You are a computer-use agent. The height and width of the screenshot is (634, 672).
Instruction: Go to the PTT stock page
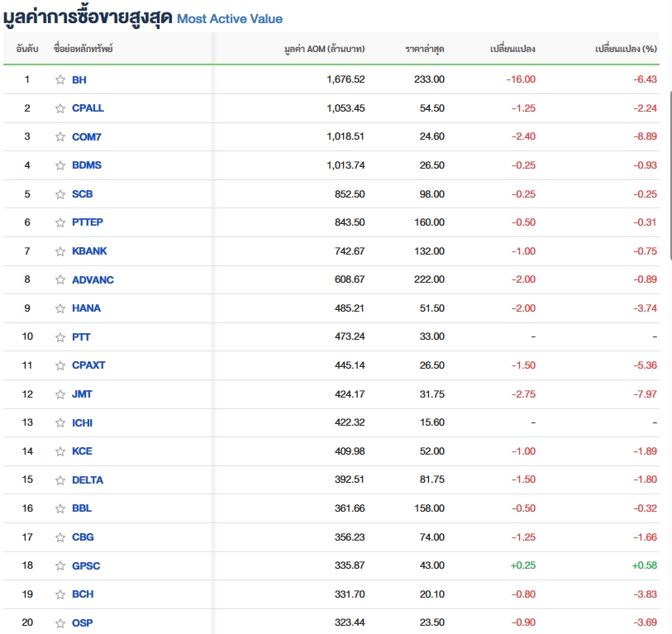pos(81,337)
